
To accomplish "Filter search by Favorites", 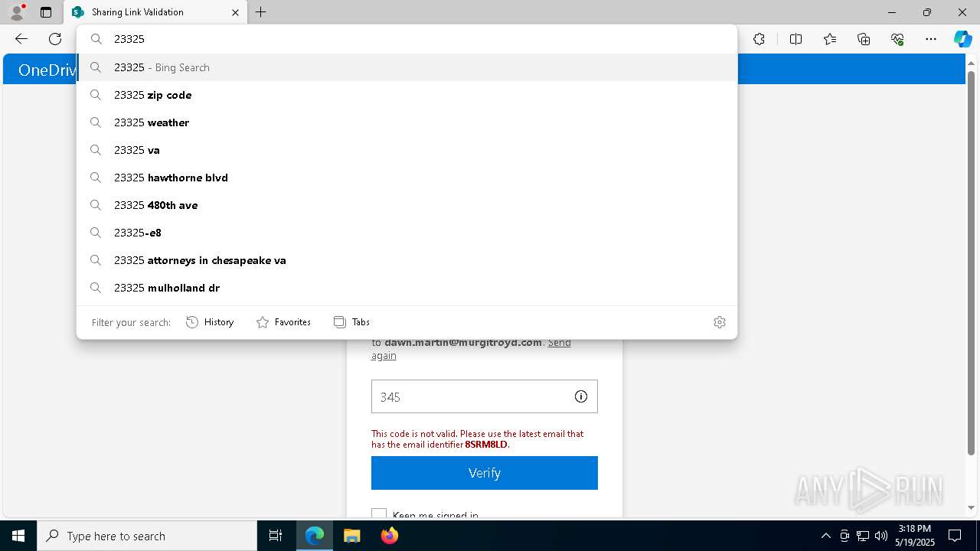I will coord(283,322).
